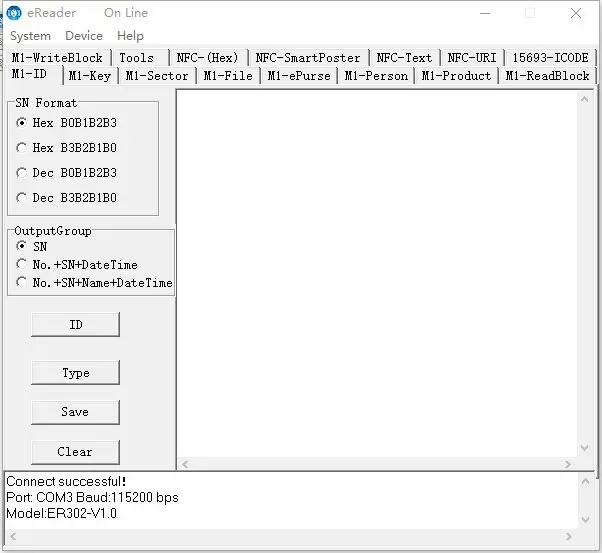Select SN output group option
Image resolution: width=602 pixels, height=553 pixels.
32,246
